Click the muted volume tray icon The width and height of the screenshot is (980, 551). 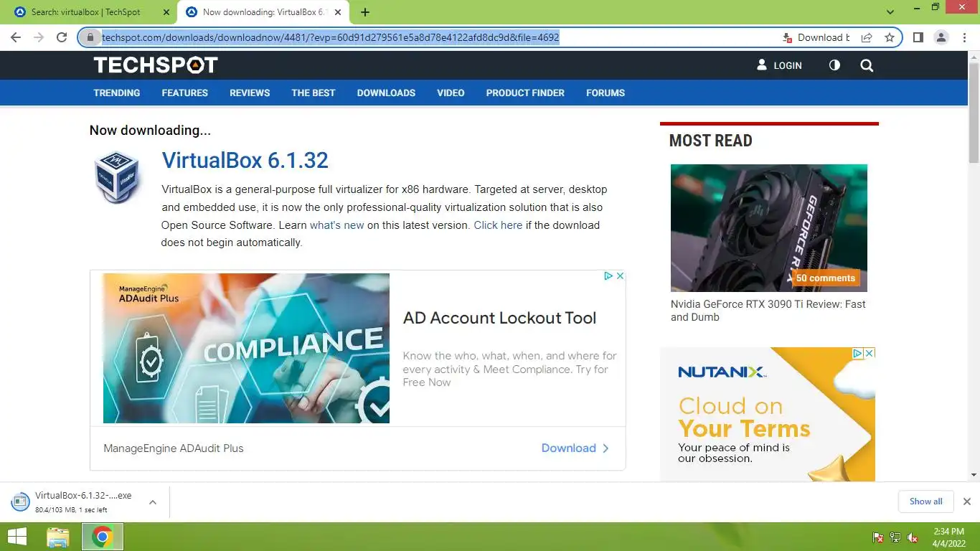point(913,537)
